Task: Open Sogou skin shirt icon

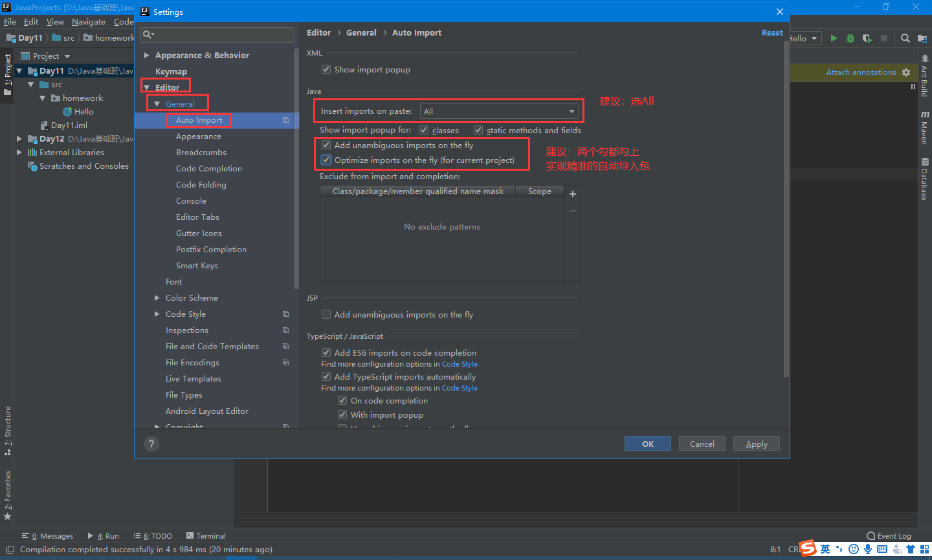Action: (x=911, y=549)
